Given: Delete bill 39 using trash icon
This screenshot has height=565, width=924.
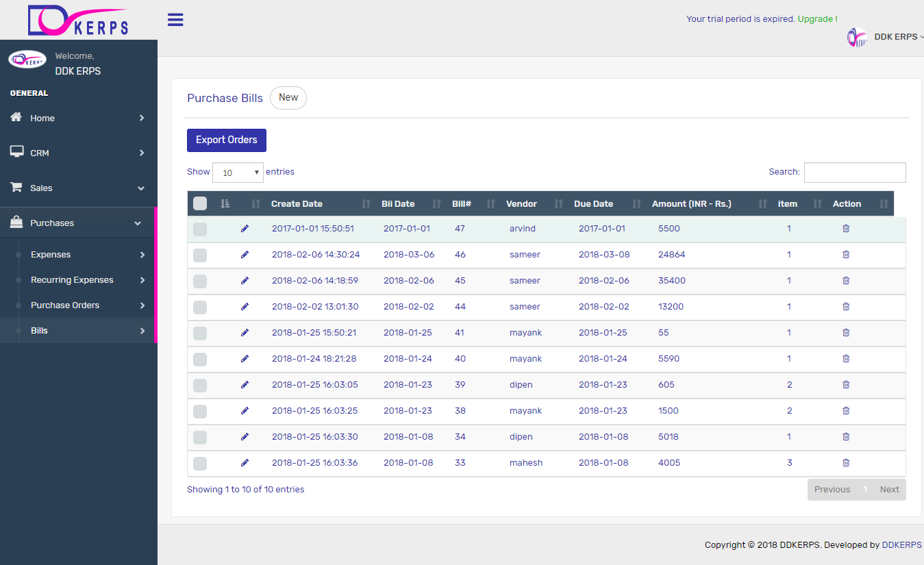Looking at the screenshot, I should click(x=846, y=385).
